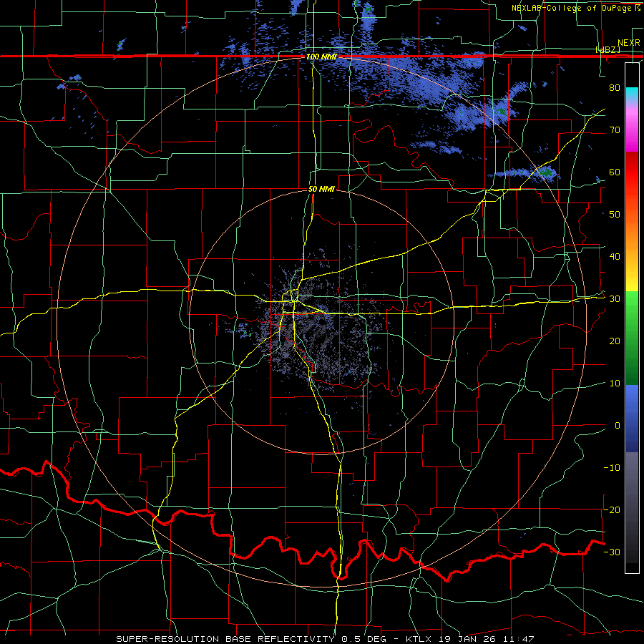Click the "50" value on the dBZ scale
This screenshot has height=644, width=644.
[x=615, y=215]
